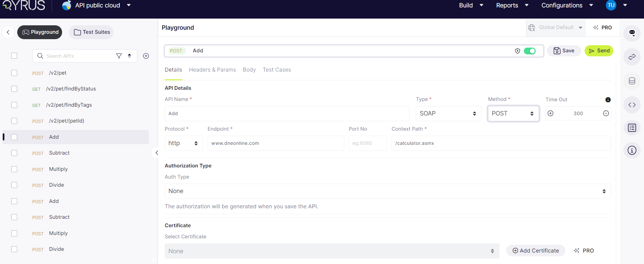Image resolution: width=644 pixels, height=264 pixels.
Task: Click the Endpoint input field
Action: point(275,143)
